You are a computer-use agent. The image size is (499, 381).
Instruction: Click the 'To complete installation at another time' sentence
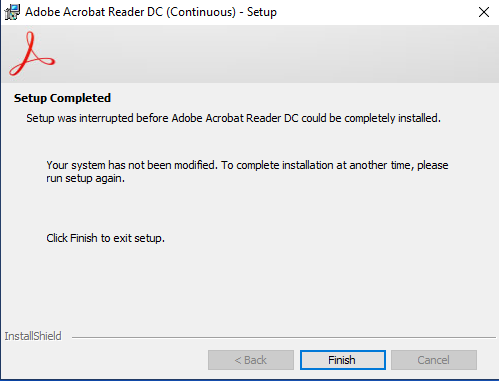pos(335,165)
